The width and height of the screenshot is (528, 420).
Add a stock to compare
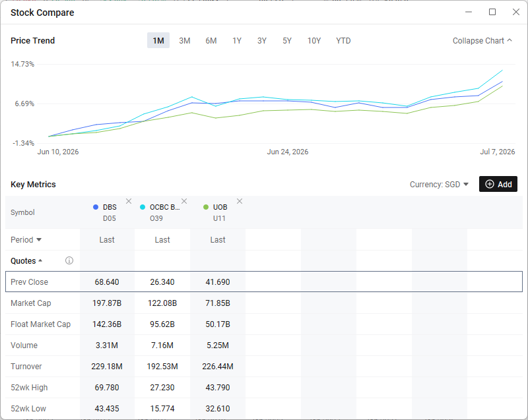click(x=498, y=184)
